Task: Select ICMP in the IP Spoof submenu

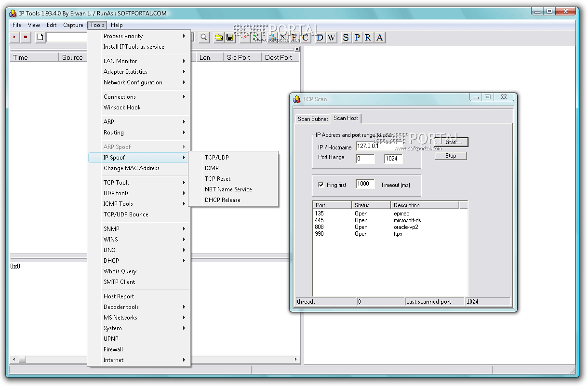Action: [x=233, y=168]
